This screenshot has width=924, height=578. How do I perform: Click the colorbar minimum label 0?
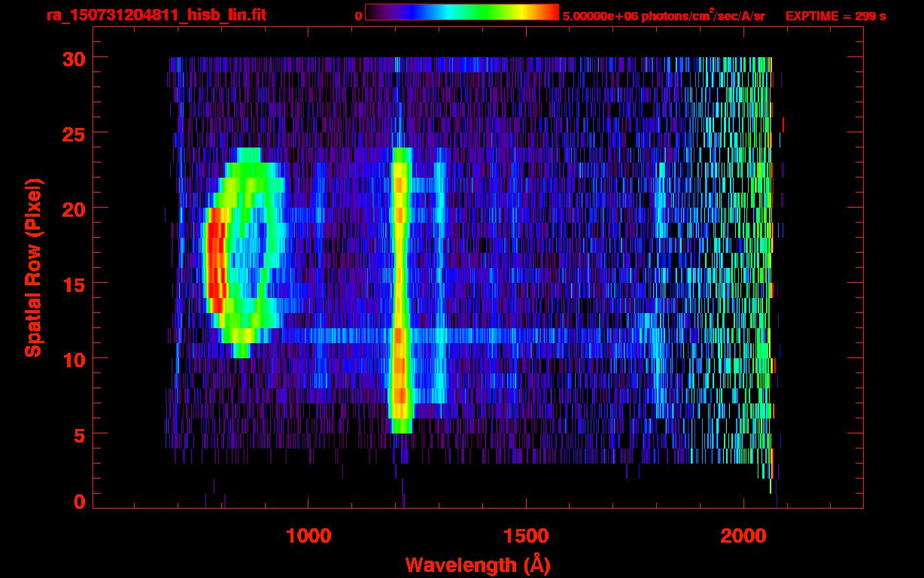[x=359, y=16]
